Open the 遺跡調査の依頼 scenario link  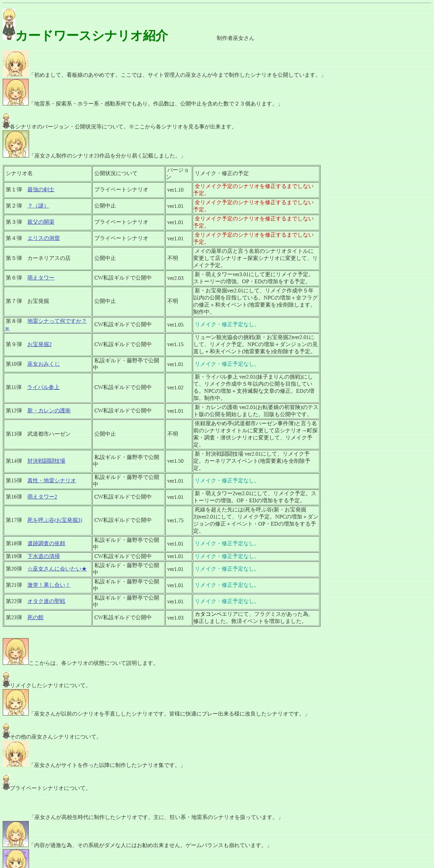46,544
